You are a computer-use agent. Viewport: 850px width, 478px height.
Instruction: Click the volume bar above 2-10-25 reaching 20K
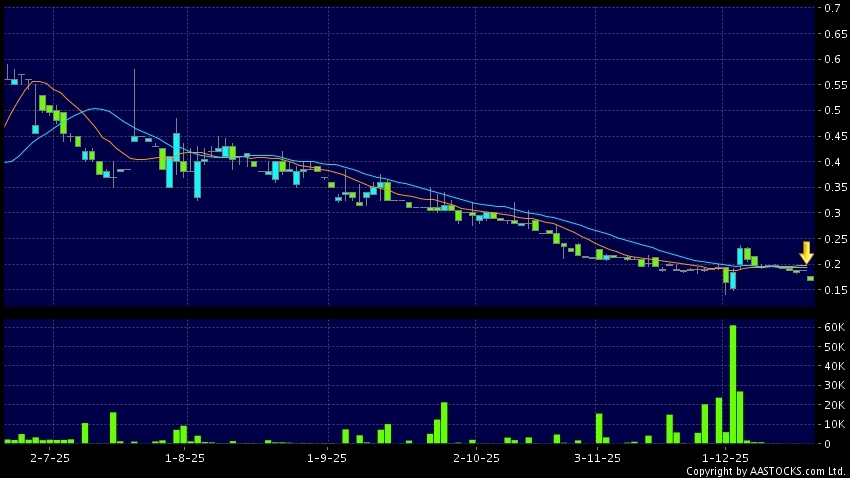coord(444,423)
